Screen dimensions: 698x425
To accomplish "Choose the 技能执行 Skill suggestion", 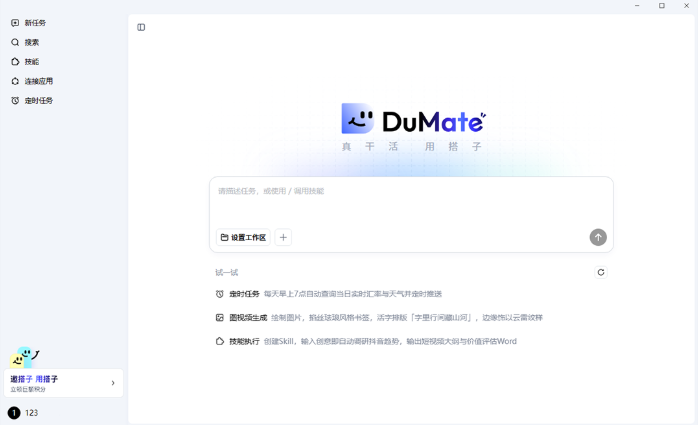I will tap(366, 341).
